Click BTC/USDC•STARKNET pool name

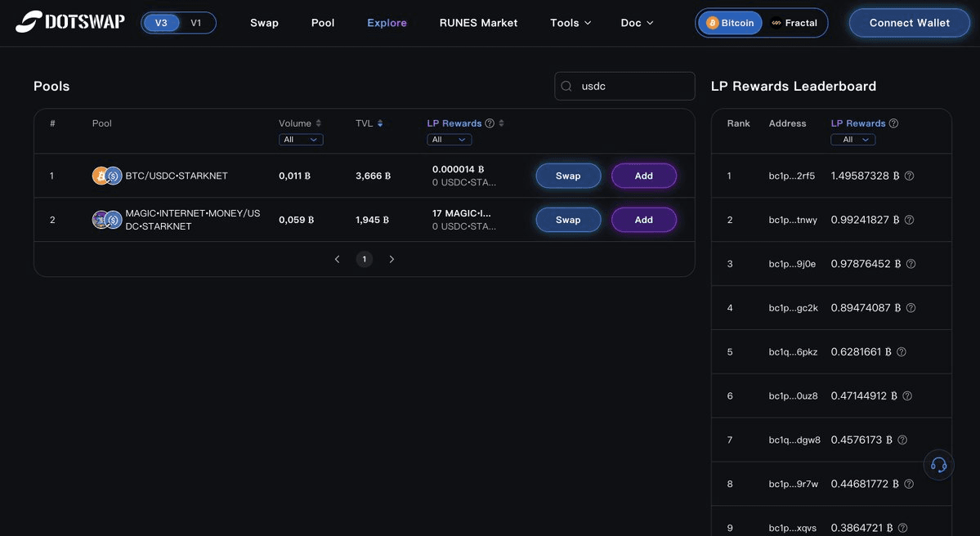point(177,176)
